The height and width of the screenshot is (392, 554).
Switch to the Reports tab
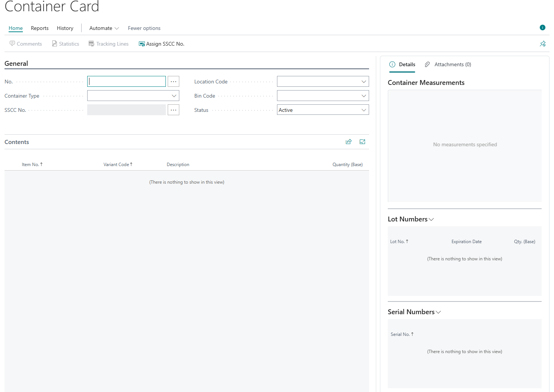[40, 28]
